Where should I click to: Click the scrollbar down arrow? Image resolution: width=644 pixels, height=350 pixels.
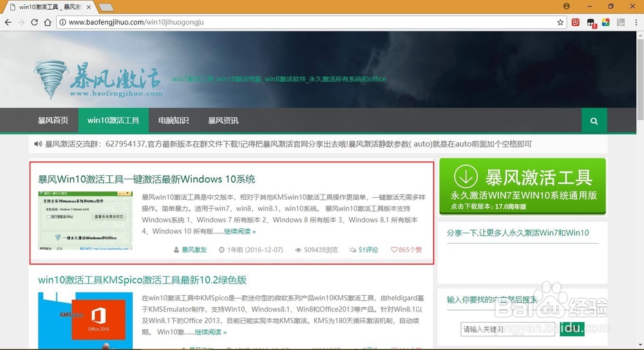[640, 345]
